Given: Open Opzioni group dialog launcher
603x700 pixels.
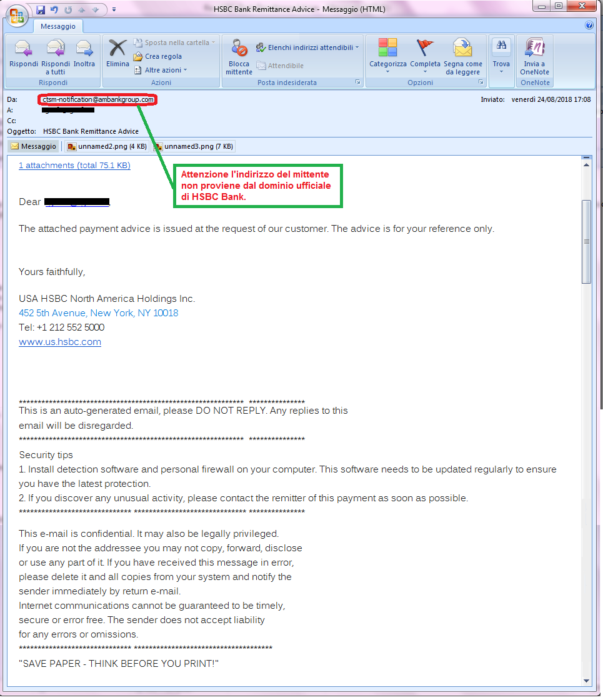Looking at the screenshot, I should [481, 82].
